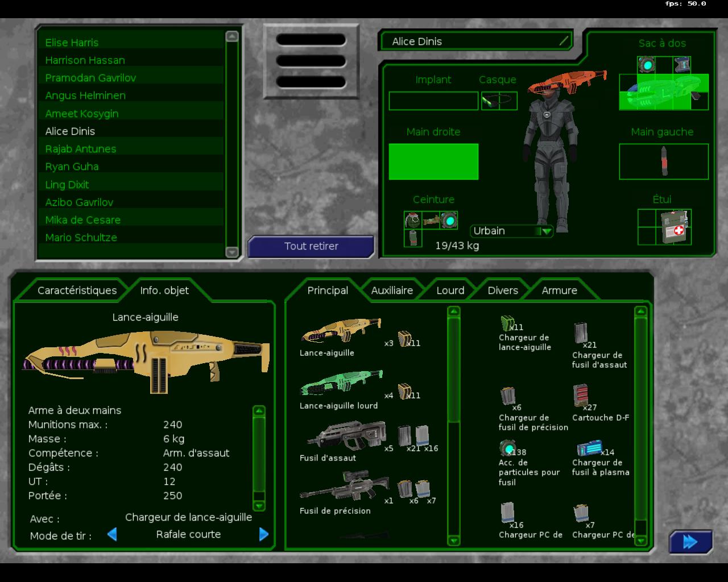Image resolution: width=728 pixels, height=582 pixels.
Task: Switch to previous Mode de tir
Action: coord(112,534)
